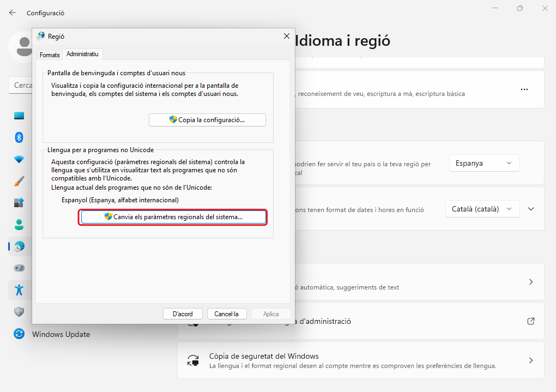Select the Wi-Fi network settings icon
The height and width of the screenshot is (392, 556).
(19, 159)
